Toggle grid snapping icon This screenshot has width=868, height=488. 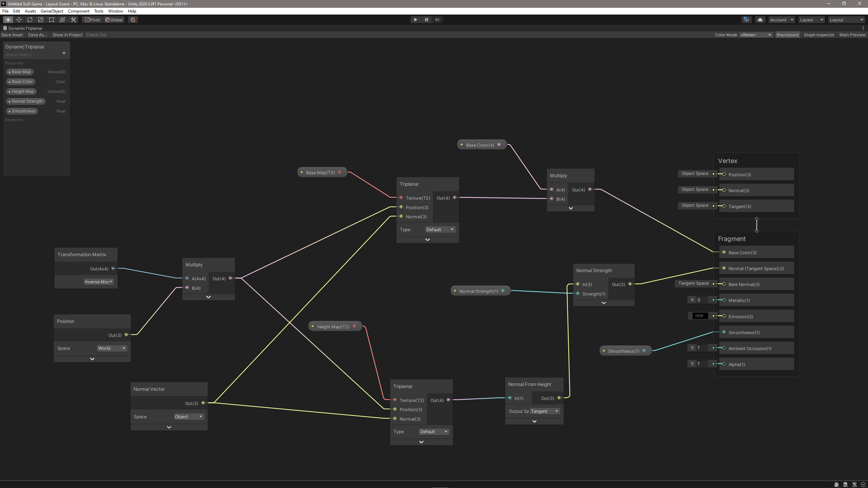(133, 20)
